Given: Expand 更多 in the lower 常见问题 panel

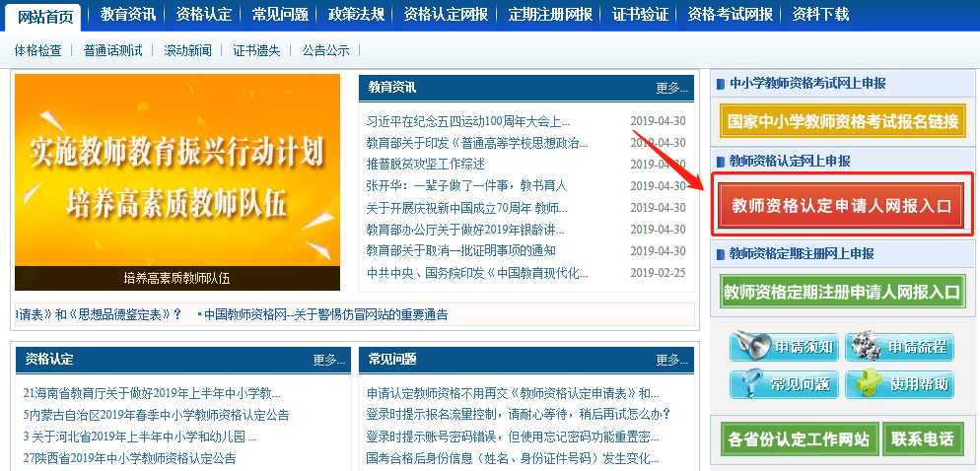Looking at the screenshot, I should [671, 359].
